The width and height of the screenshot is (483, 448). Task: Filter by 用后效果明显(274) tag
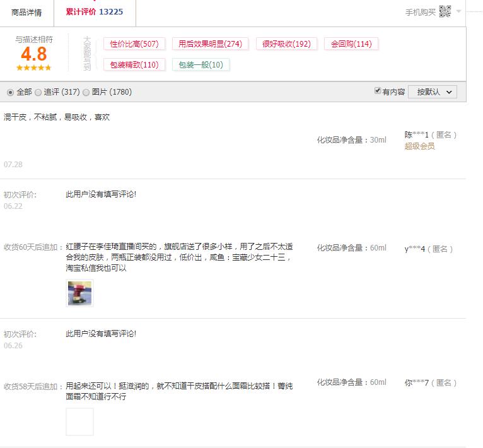pos(210,44)
